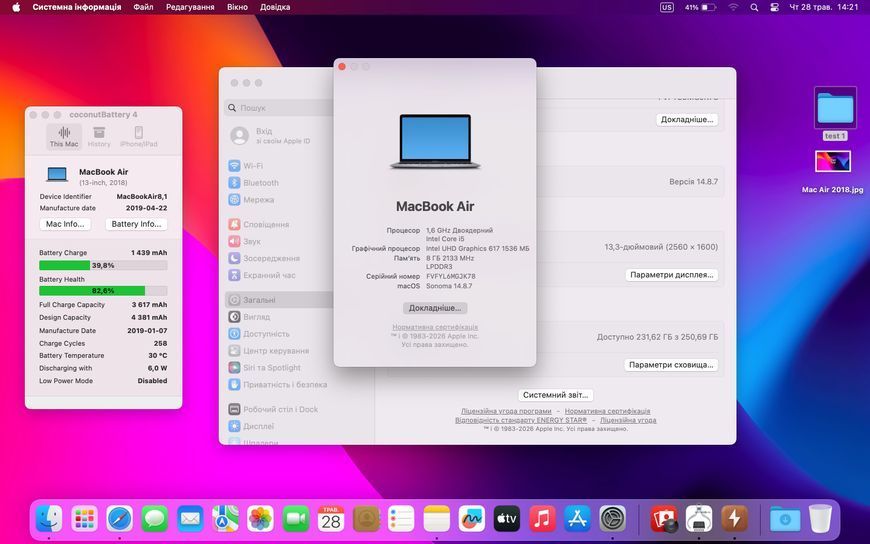Click Параметри сховища... button in Settings

671,365
